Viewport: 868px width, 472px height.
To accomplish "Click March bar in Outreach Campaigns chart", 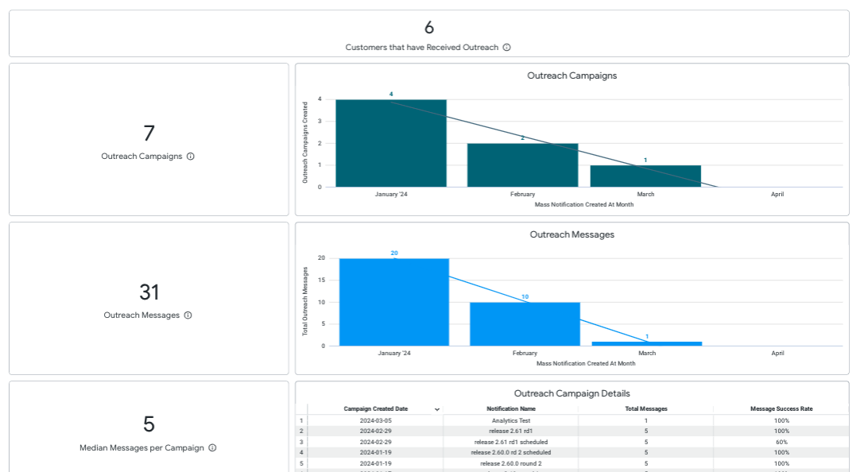I will 645,176.
